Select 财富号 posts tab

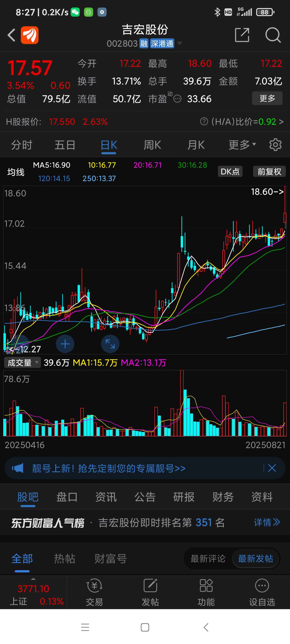coord(111,559)
